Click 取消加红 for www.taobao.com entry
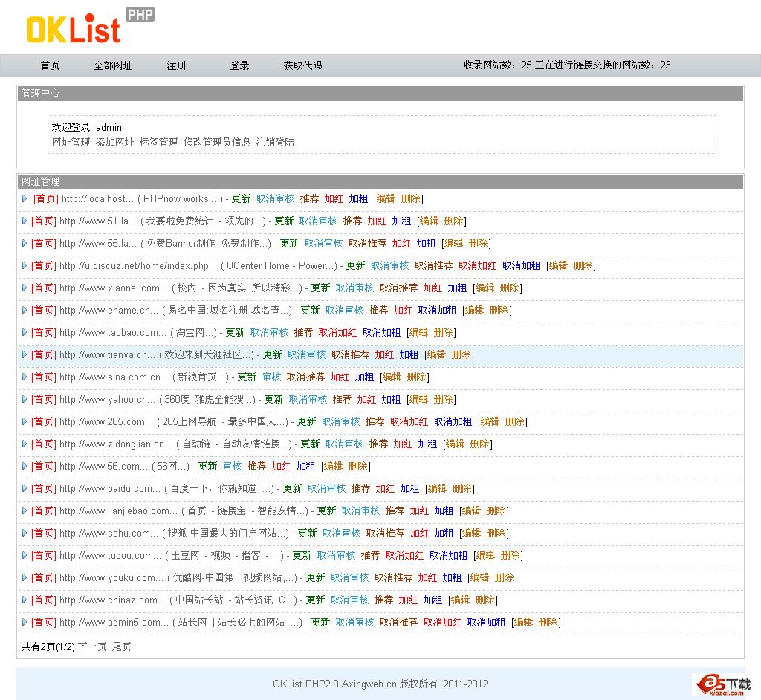 tap(337, 332)
